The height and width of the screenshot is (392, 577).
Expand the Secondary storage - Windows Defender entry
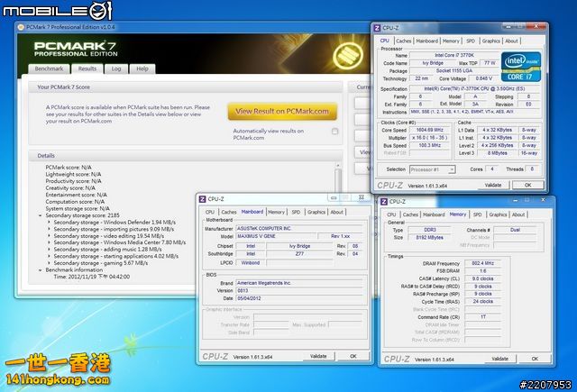pyautogui.click(x=49, y=223)
